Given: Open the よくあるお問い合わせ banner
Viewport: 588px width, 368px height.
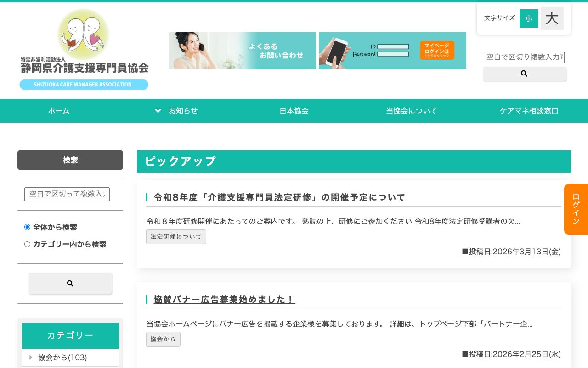Looking at the screenshot, I should (242, 51).
